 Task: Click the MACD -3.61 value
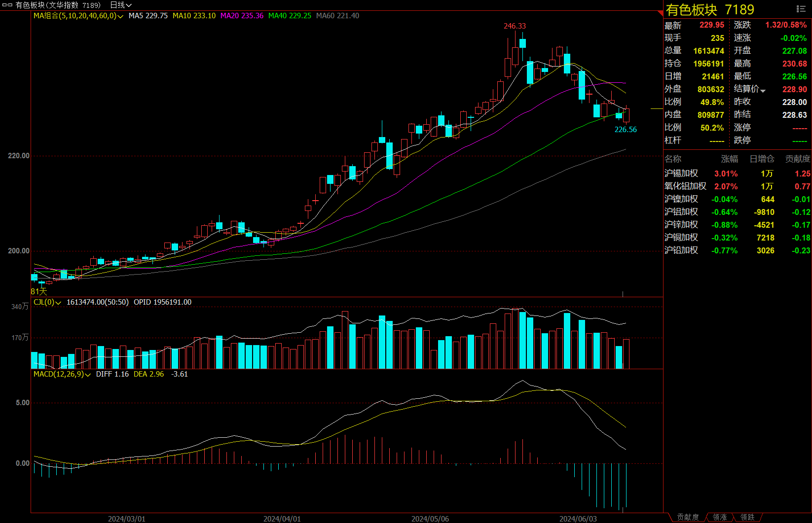(180, 374)
